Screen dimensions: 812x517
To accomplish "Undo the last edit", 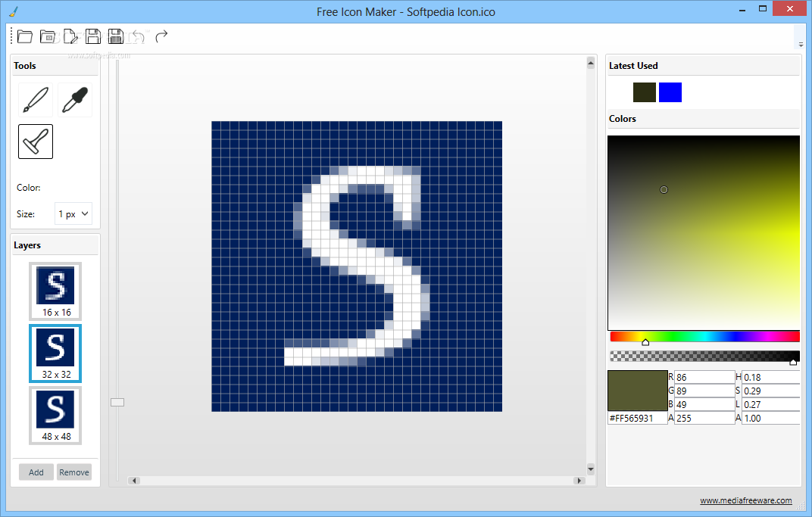I will pos(138,36).
